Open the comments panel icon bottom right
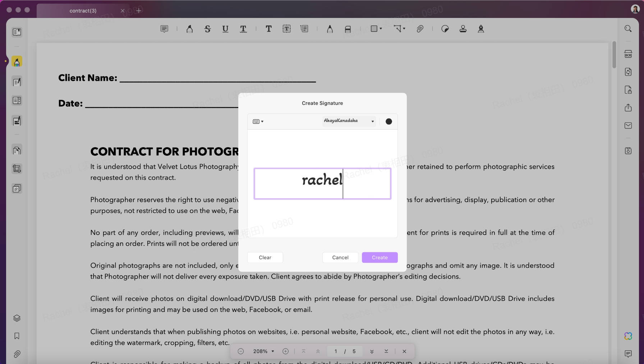644x364 pixels. (x=628, y=354)
